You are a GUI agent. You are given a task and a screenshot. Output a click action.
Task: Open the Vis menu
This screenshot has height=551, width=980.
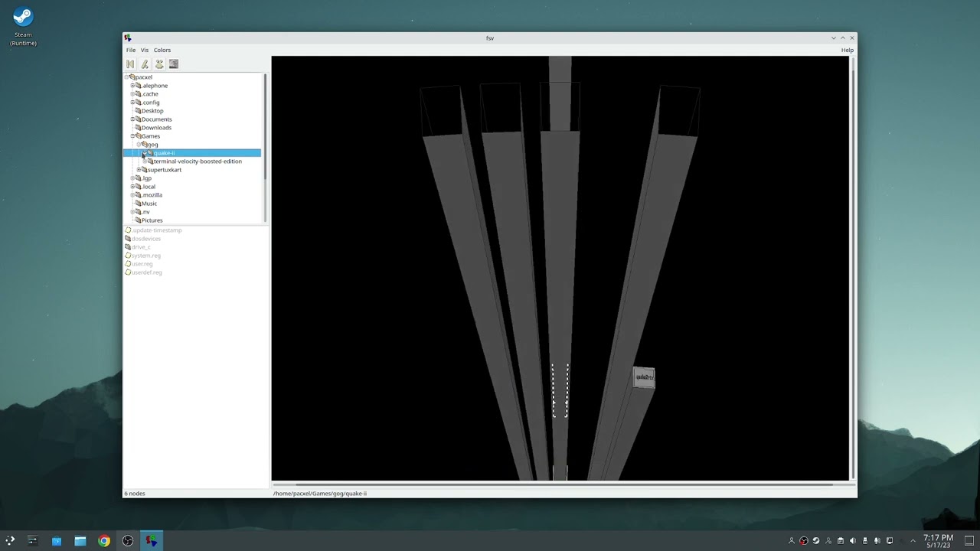[x=145, y=50]
